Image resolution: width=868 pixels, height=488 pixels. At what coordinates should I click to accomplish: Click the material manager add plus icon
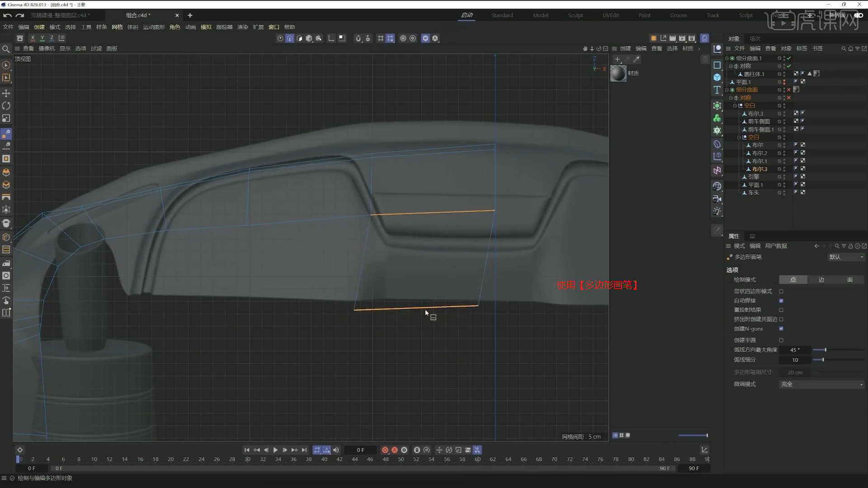[x=618, y=59]
